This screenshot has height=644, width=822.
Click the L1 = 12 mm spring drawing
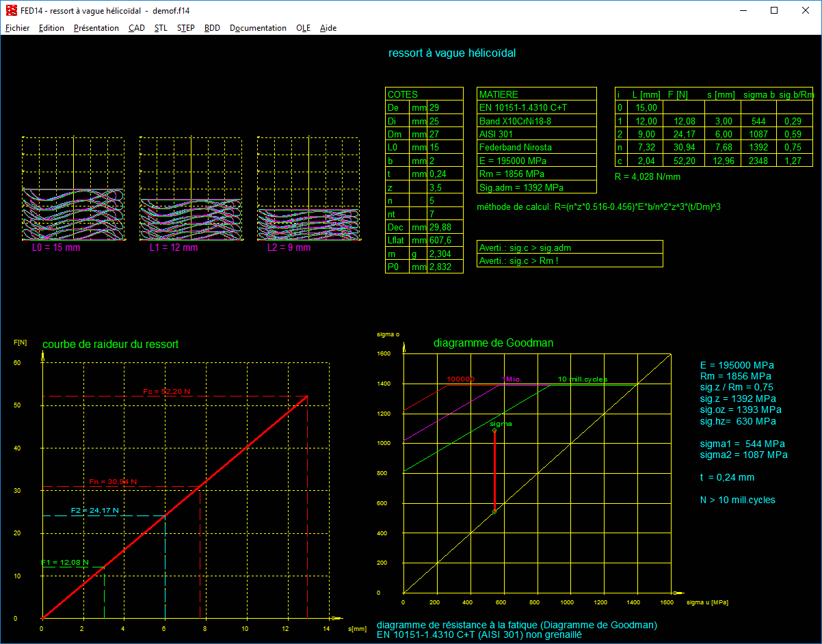(190, 219)
